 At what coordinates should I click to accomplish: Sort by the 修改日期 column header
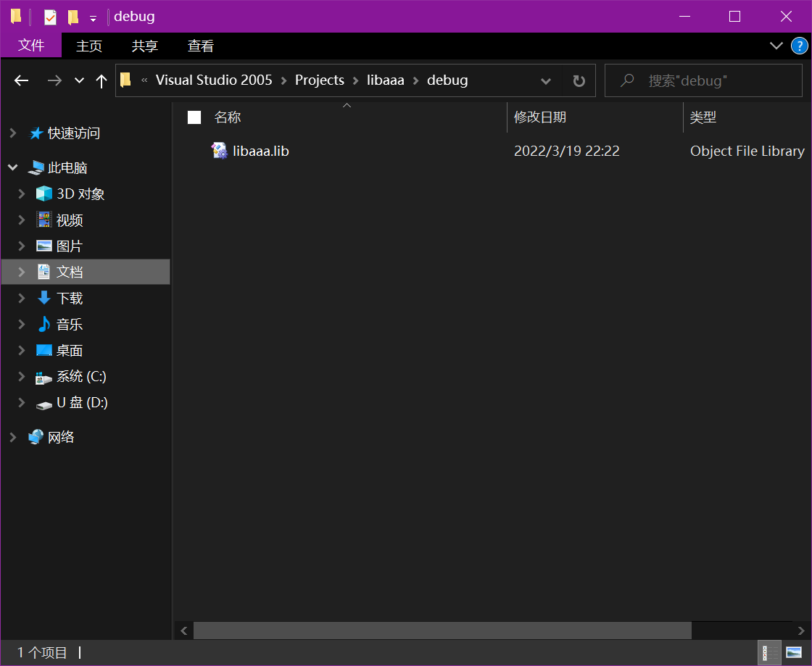[x=540, y=117]
